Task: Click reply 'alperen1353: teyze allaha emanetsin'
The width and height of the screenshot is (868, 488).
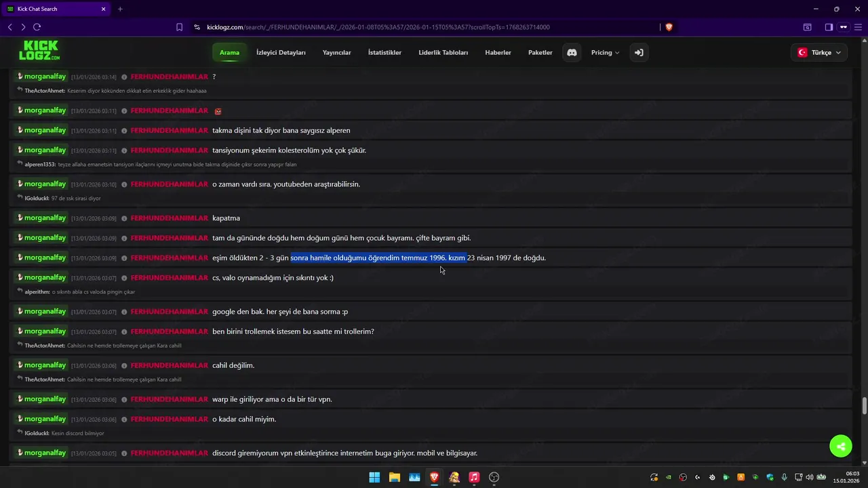Action: [x=161, y=165]
